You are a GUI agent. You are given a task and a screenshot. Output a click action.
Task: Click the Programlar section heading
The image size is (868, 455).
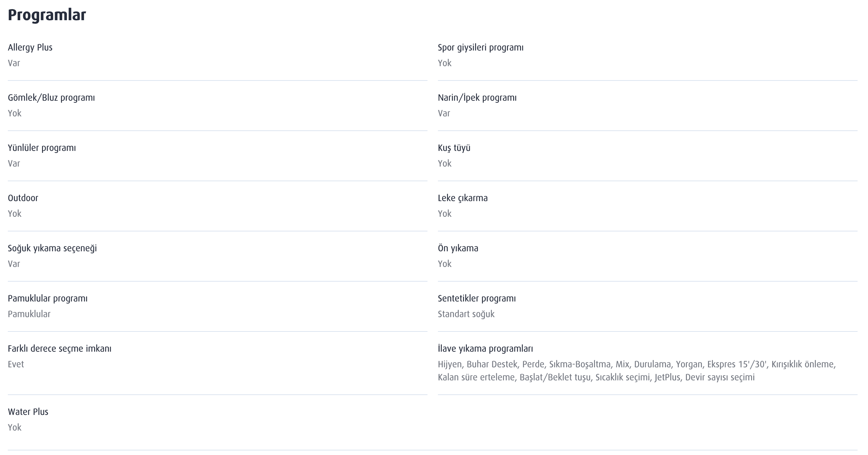click(x=47, y=15)
